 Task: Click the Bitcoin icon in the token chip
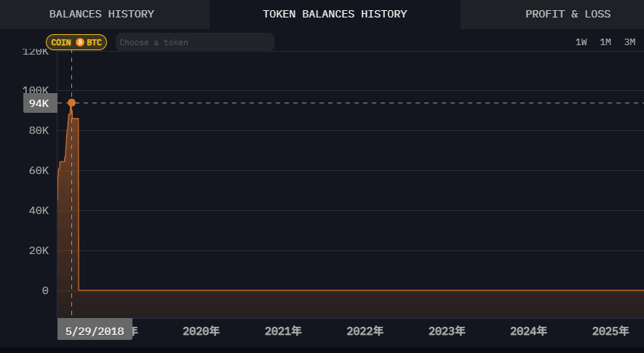point(80,42)
